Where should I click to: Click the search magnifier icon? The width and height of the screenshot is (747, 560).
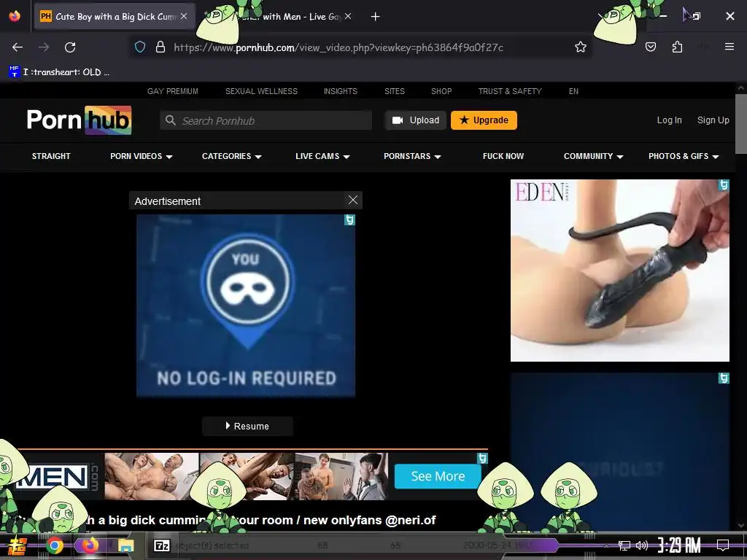pyautogui.click(x=171, y=120)
